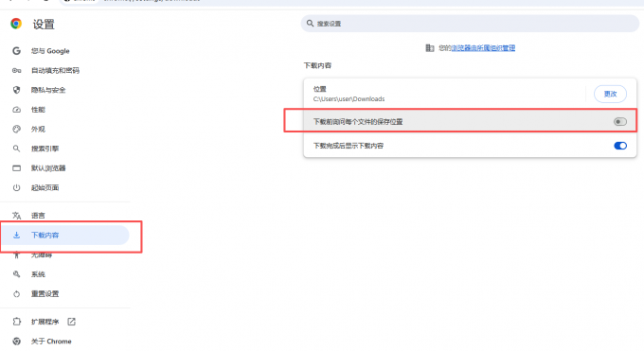Click the shield icon for 隐私与安全
644x351 pixels.
pos(16,90)
